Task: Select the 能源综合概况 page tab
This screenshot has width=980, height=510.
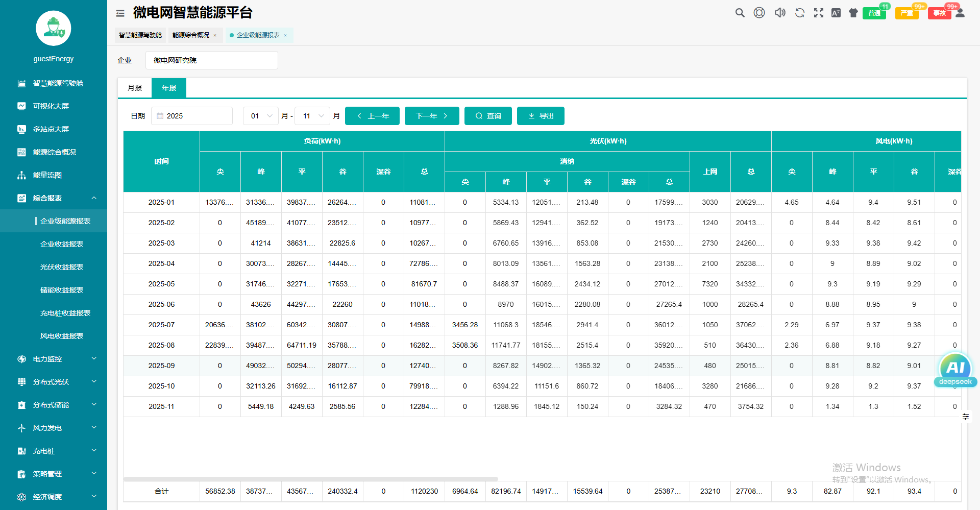Action: 191,35
